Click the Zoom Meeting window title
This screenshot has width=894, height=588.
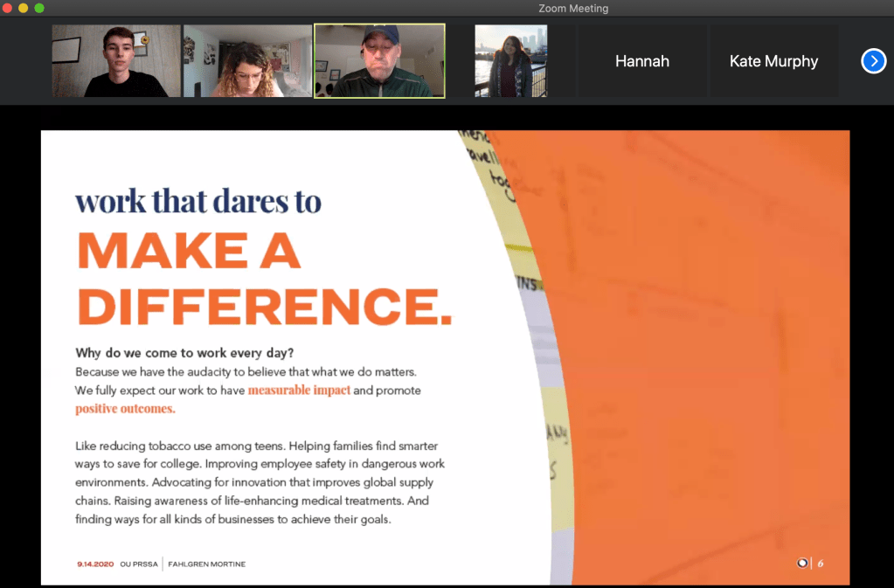click(x=573, y=9)
